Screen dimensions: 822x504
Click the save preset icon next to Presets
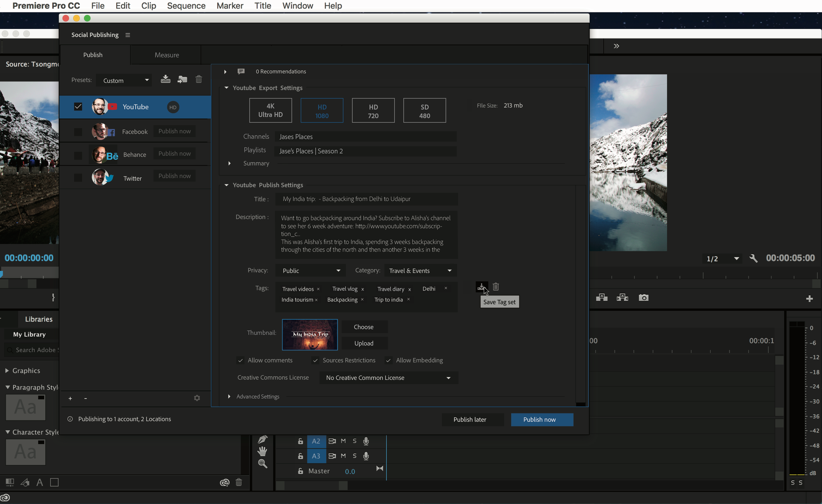[x=166, y=79]
